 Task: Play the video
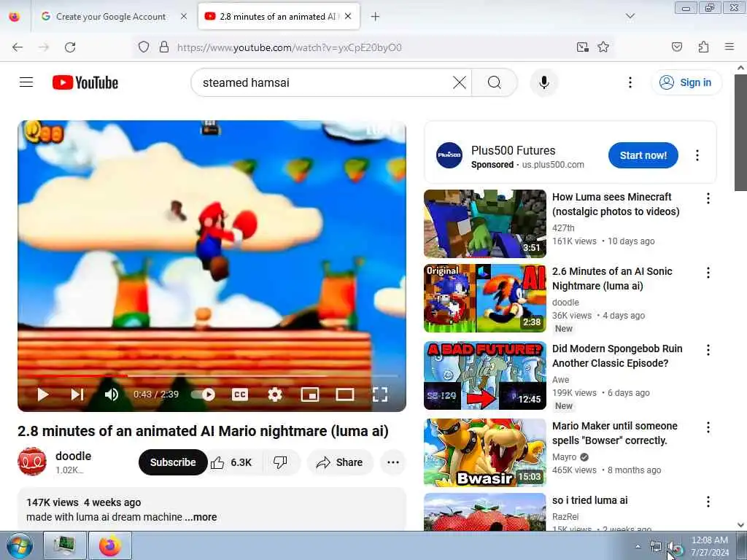click(x=43, y=394)
